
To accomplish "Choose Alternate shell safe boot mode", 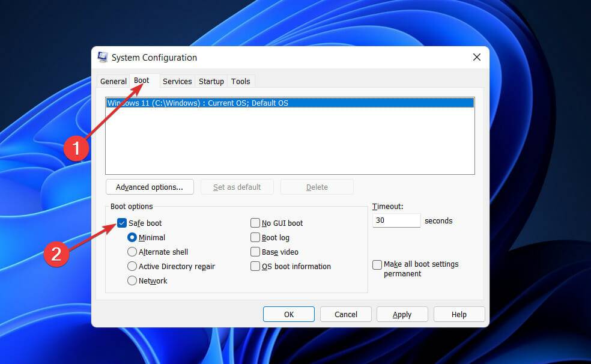I will 132,252.
